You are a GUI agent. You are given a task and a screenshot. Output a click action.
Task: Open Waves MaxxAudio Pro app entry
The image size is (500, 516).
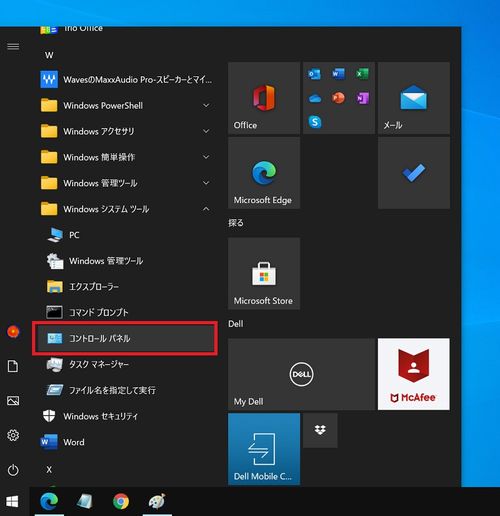[x=126, y=80]
